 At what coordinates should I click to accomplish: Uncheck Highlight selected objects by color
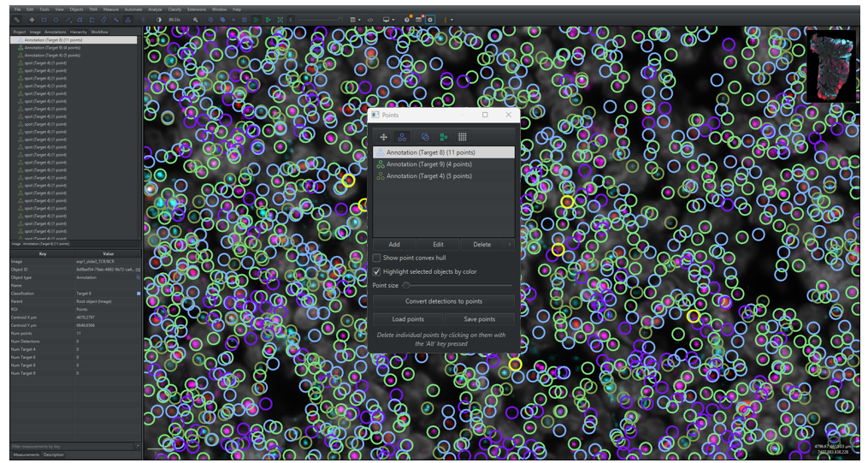click(x=377, y=271)
